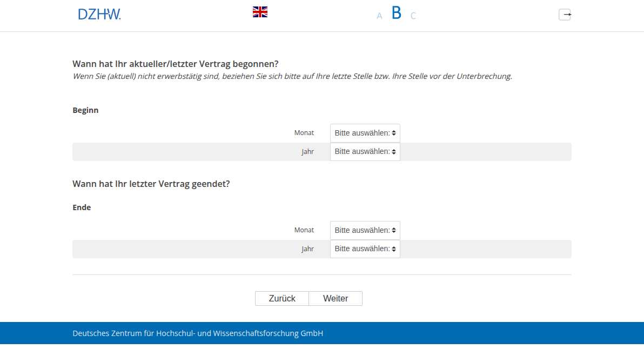Viewport: 644px width, 349px height.
Task: Click the 'Beginn' section heading
Action: click(x=85, y=110)
